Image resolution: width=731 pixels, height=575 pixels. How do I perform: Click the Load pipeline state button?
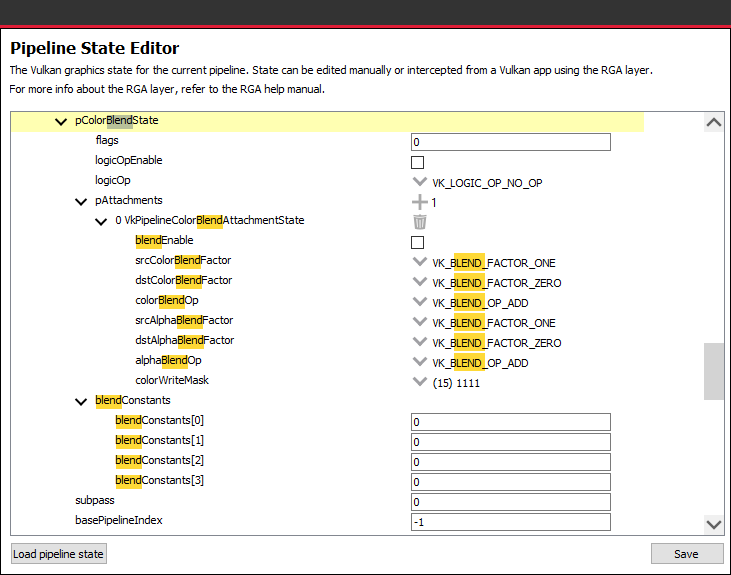tap(58, 554)
